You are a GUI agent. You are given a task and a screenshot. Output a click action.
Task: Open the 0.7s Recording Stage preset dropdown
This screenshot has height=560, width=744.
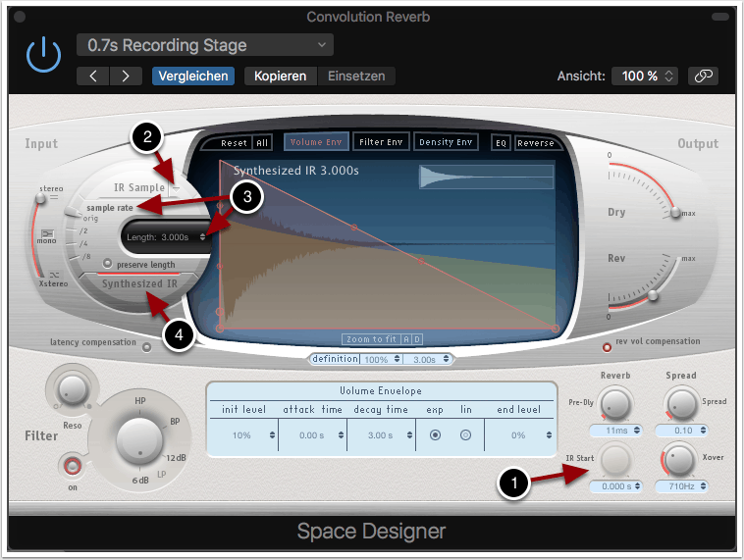[205, 45]
